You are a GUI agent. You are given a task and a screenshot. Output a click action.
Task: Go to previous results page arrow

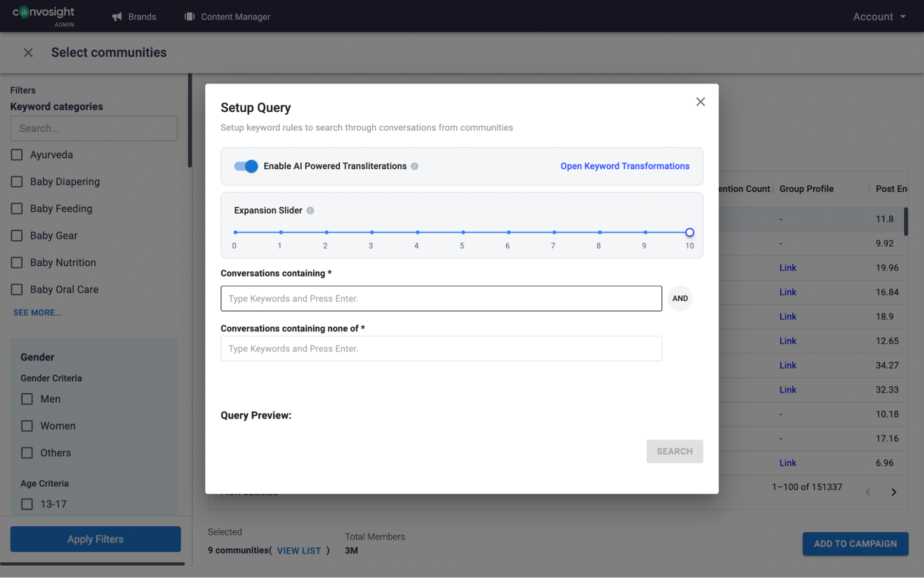(868, 492)
